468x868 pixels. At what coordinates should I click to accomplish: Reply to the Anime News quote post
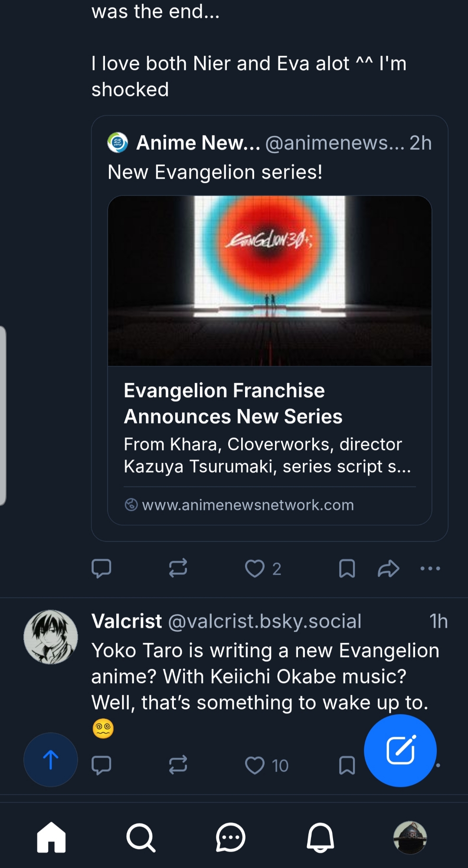[x=101, y=569]
